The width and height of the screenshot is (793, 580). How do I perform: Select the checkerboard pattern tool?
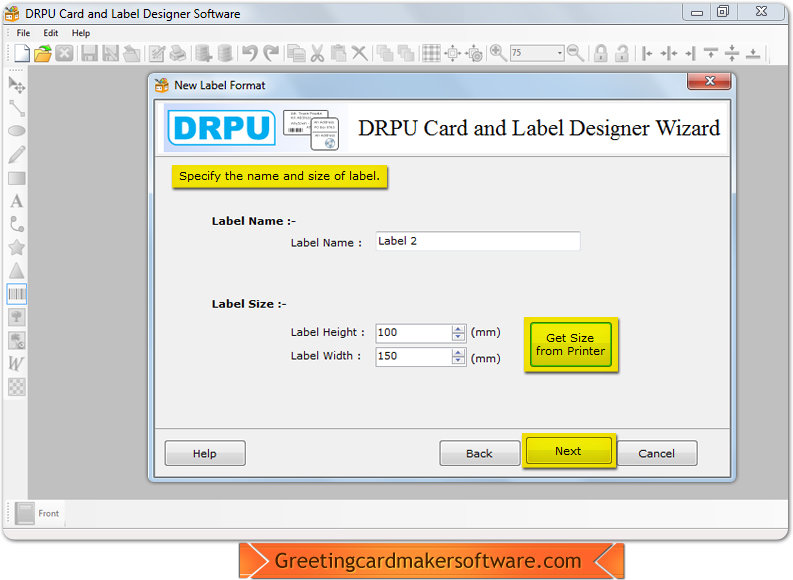point(17,387)
